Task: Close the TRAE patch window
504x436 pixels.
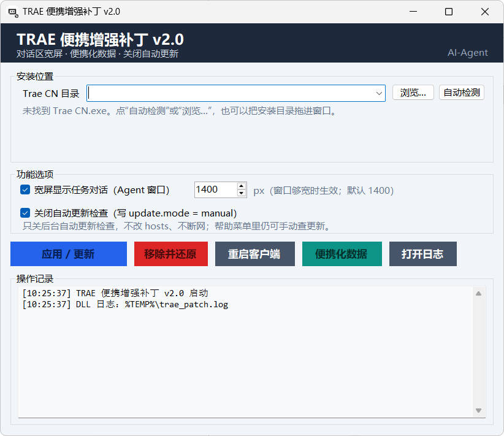Action: (485, 12)
